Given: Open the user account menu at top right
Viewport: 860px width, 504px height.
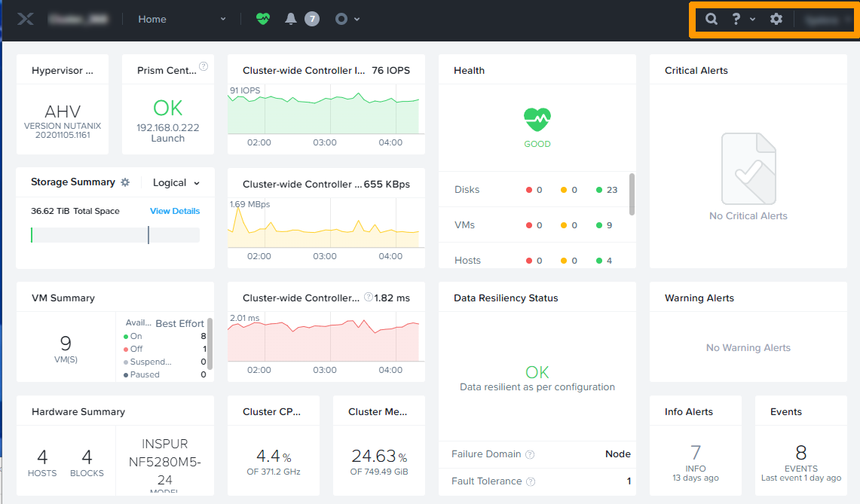Looking at the screenshot, I should click(x=822, y=19).
